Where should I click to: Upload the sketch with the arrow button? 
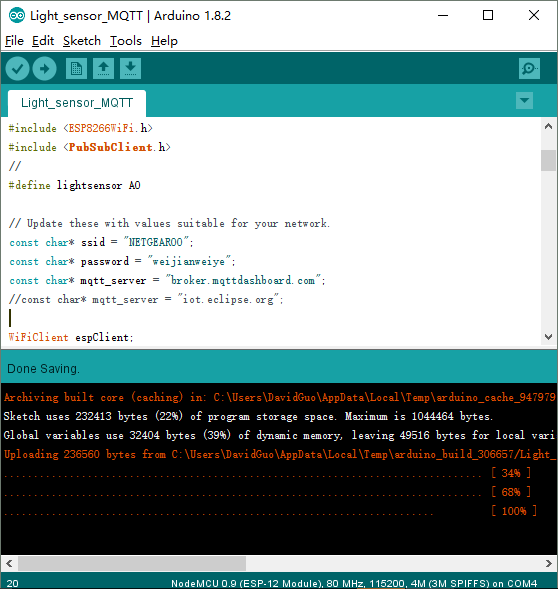tap(44, 69)
